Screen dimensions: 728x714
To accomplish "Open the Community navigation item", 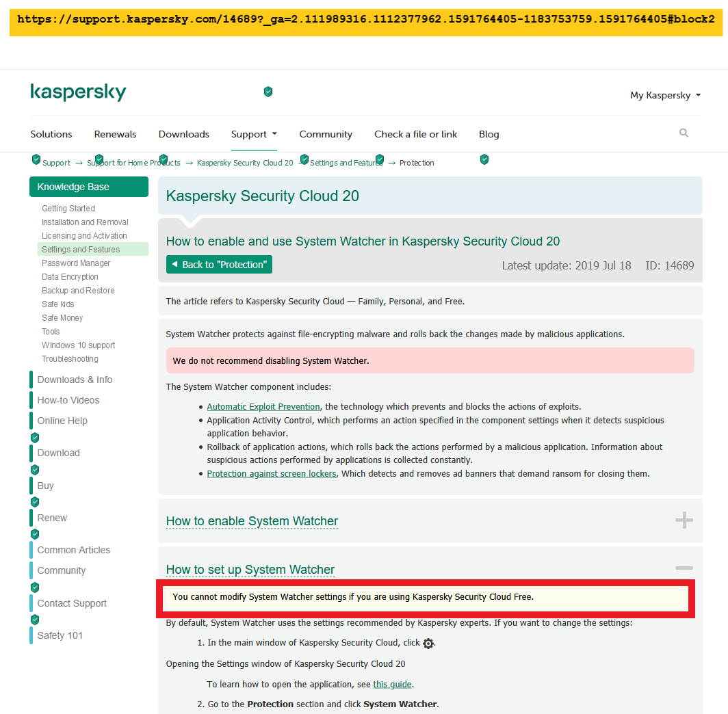I will (326, 134).
